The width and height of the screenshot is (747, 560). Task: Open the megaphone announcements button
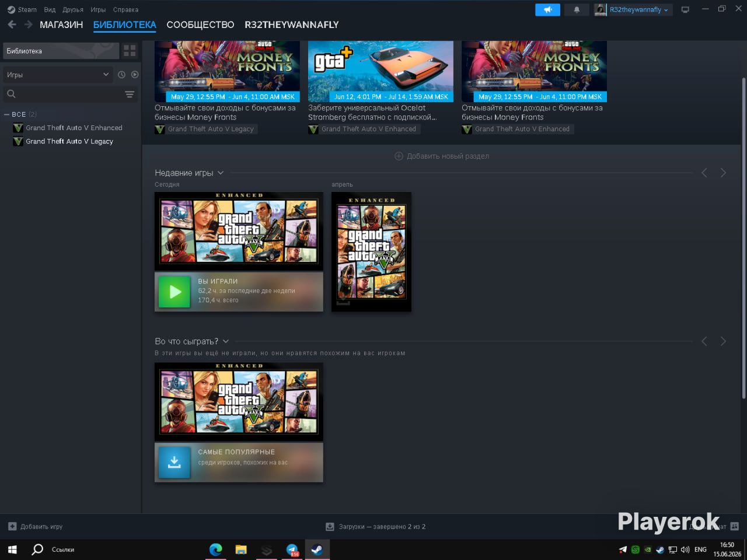547,10
